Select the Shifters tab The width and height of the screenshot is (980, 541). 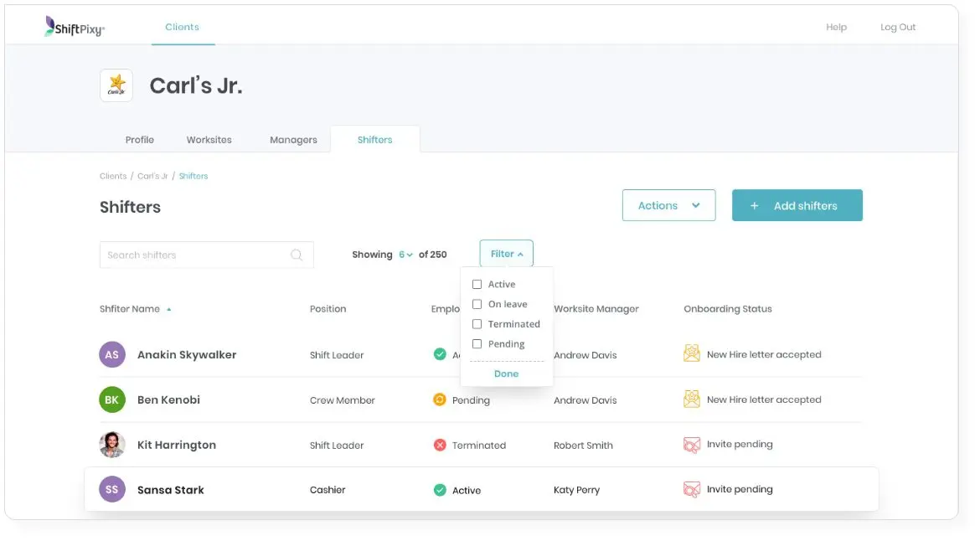click(375, 140)
